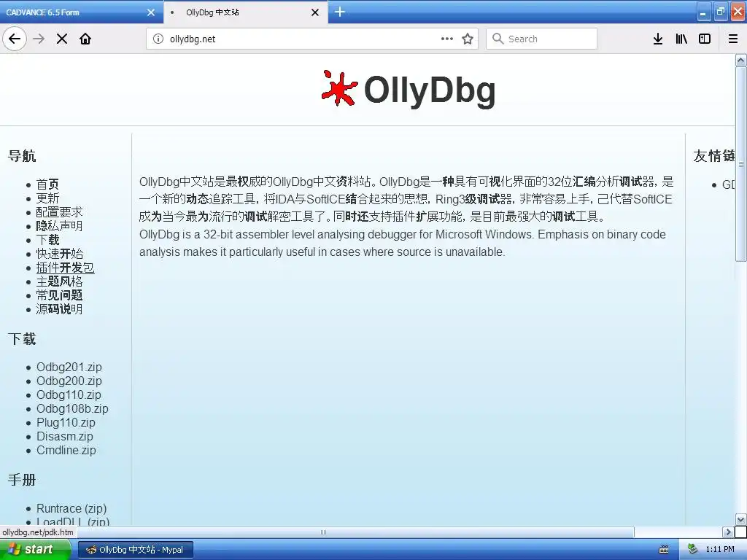Go back to the previous page
Screen dimensions: 747x560
pos(15,39)
